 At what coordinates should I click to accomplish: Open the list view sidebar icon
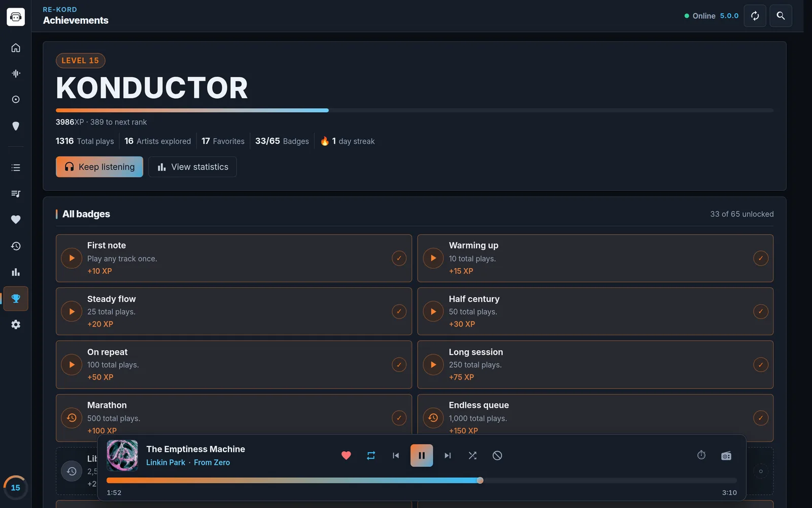click(x=16, y=168)
